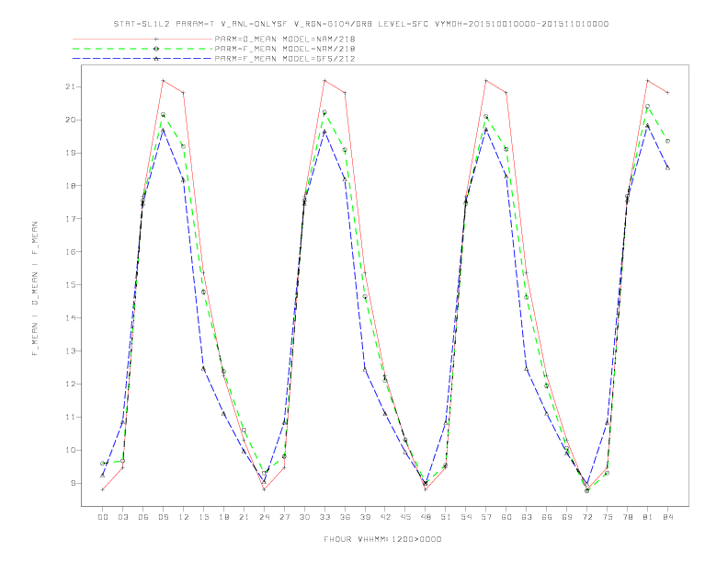Image resolution: width=728 pixels, height=563 pixels.
Task: Click x-axis tick label 69
Action: pos(567,517)
